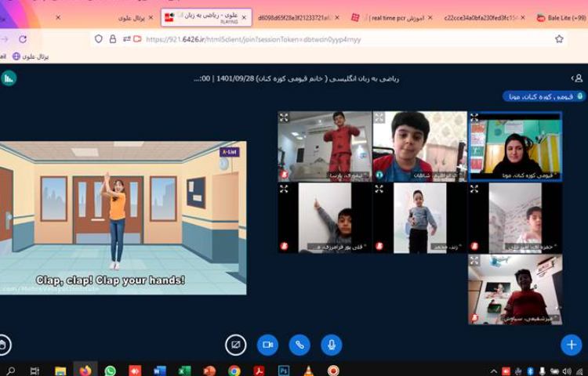Screen dimensions: 588x376
Task: Leave audio using the phone button
Action: 299,345
